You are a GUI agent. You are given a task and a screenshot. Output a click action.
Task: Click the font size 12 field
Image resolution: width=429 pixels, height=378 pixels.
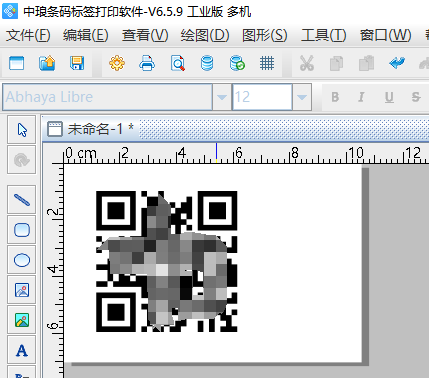click(262, 97)
